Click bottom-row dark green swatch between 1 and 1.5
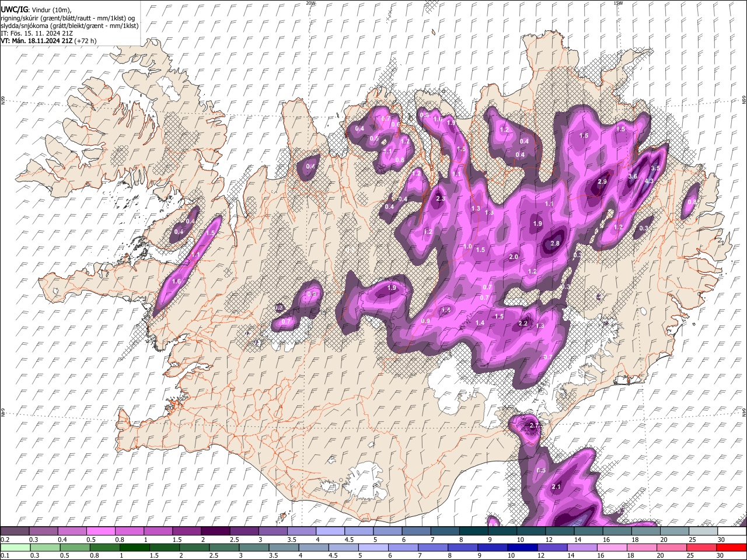This screenshot has height=560, width=747. 134,547
